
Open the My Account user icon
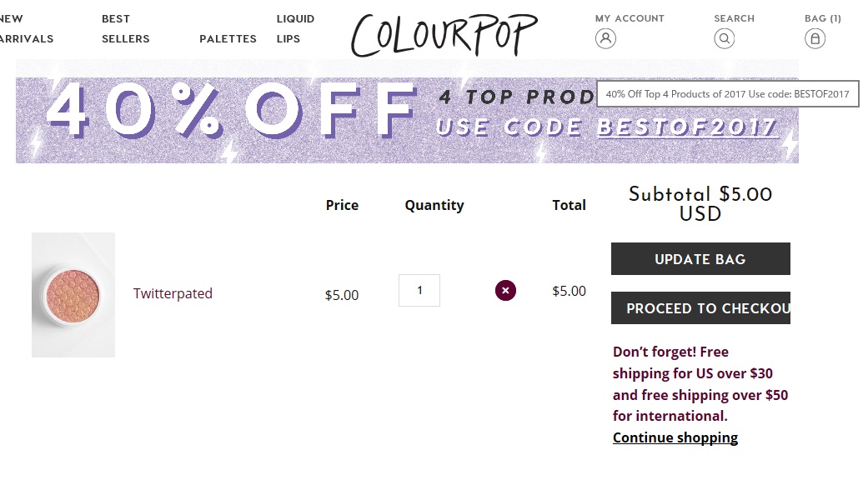click(x=605, y=38)
